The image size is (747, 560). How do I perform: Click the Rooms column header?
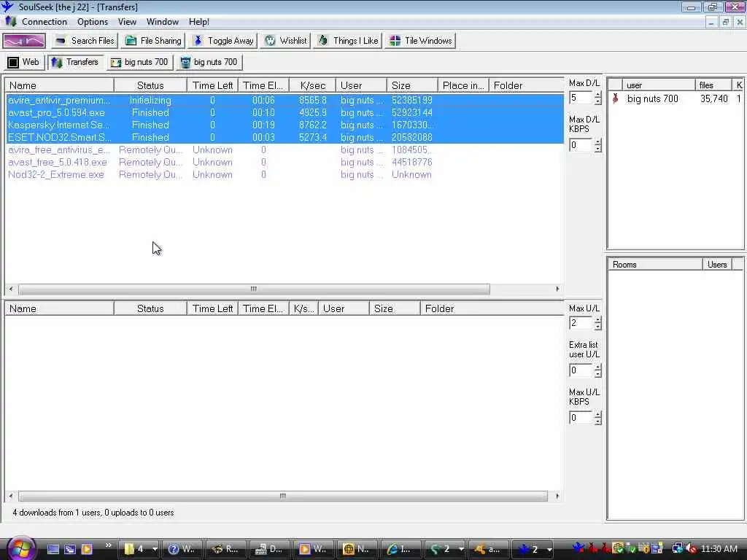(x=655, y=264)
